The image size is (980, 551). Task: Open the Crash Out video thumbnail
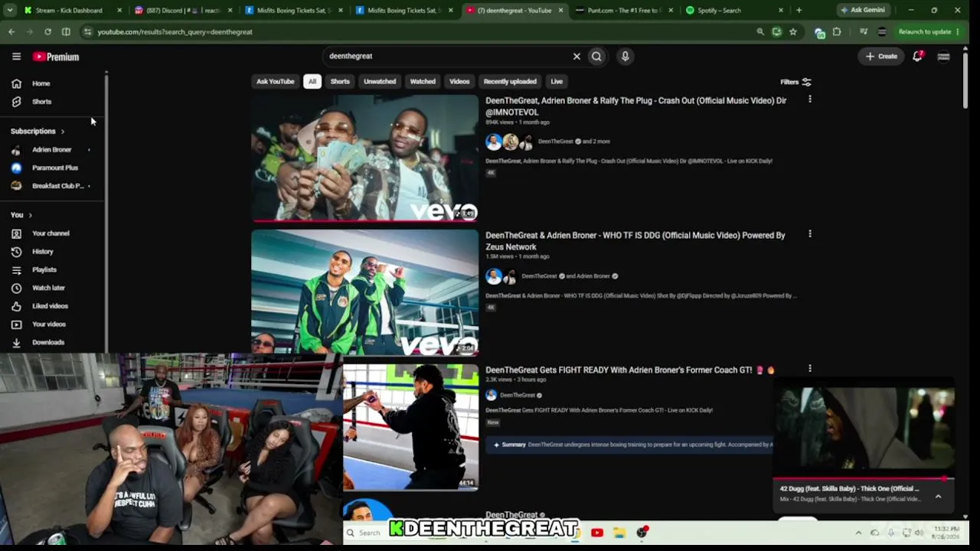coord(364,158)
